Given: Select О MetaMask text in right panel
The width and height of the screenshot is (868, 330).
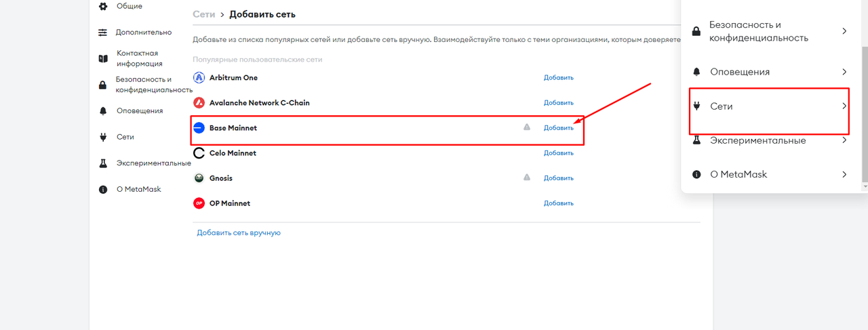Looking at the screenshot, I should pyautogui.click(x=738, y=175).
